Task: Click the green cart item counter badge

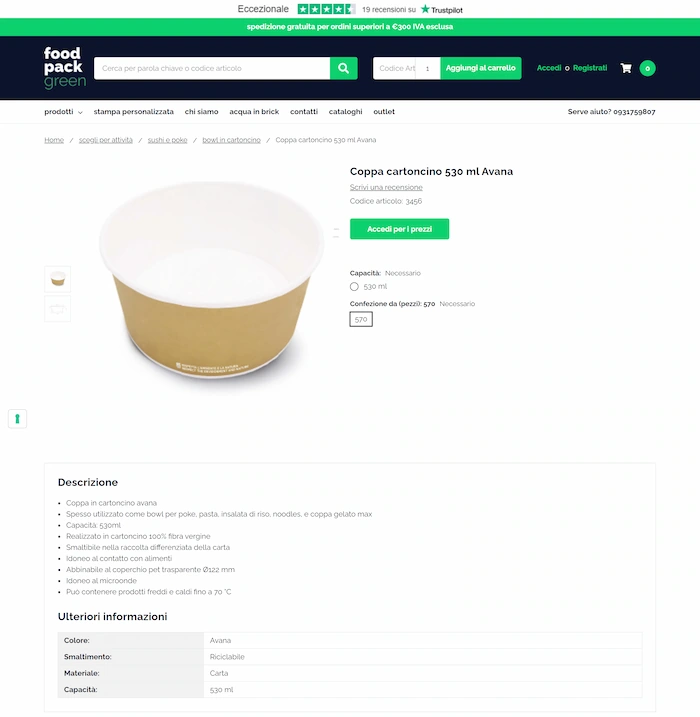Action: pos(647,68)
